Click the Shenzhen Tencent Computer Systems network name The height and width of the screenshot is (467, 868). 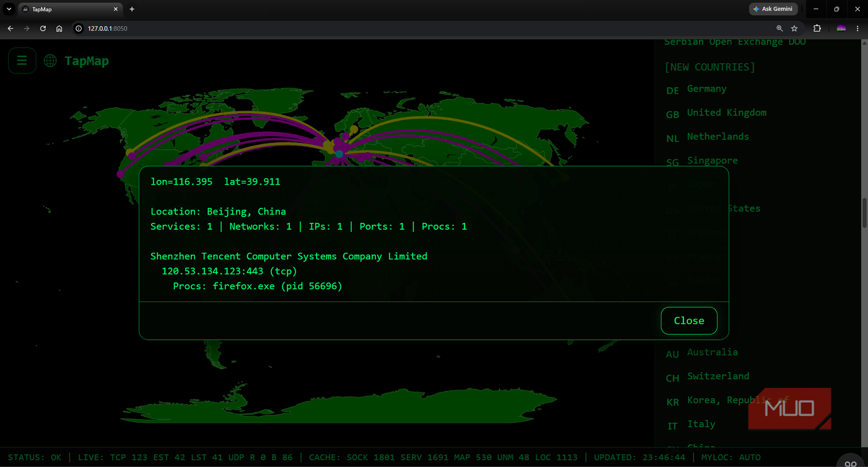[x=289, y=256]
